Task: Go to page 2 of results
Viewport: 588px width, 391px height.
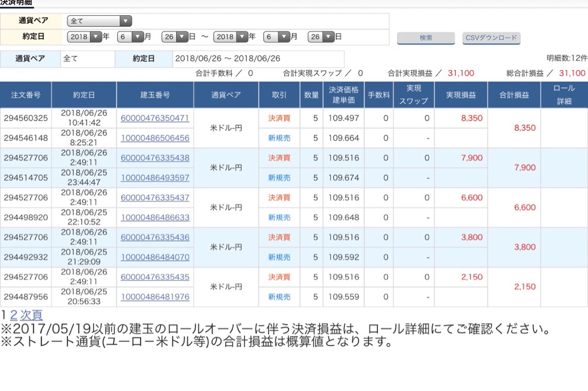Action: [13, 315]
